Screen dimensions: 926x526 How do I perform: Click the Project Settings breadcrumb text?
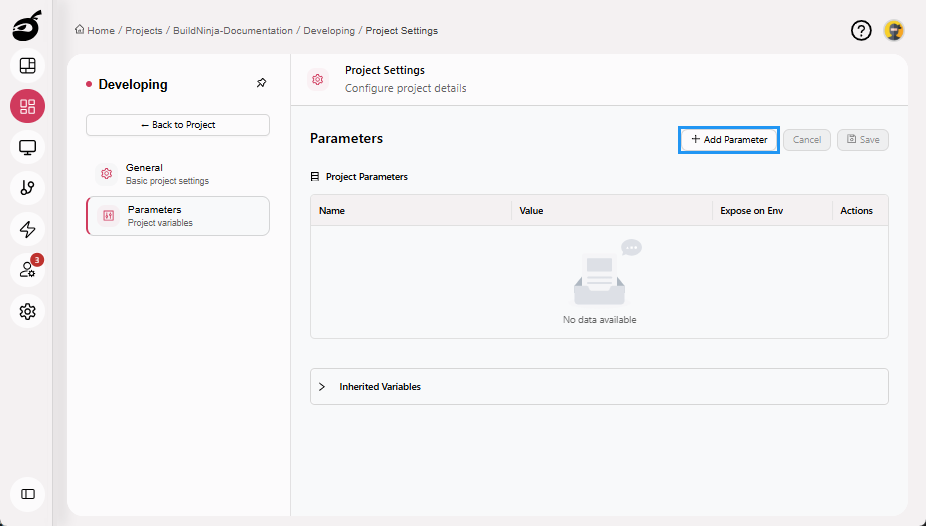click(x=402, y=31)
